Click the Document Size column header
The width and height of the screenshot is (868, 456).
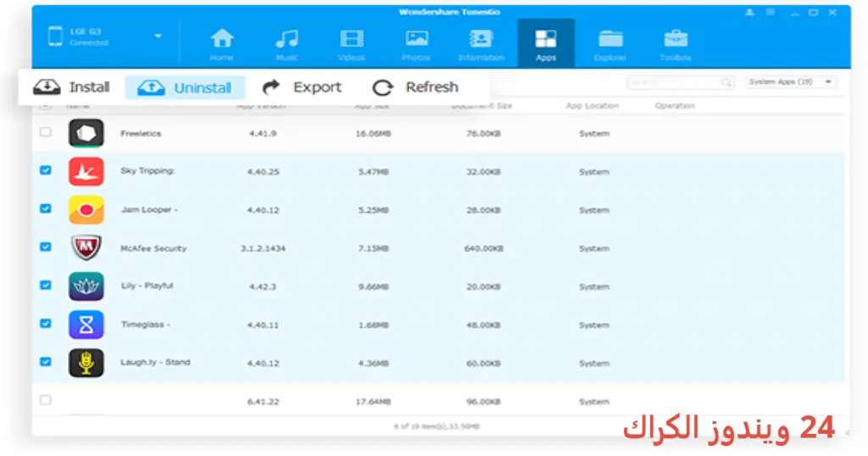tap(481, 105)
